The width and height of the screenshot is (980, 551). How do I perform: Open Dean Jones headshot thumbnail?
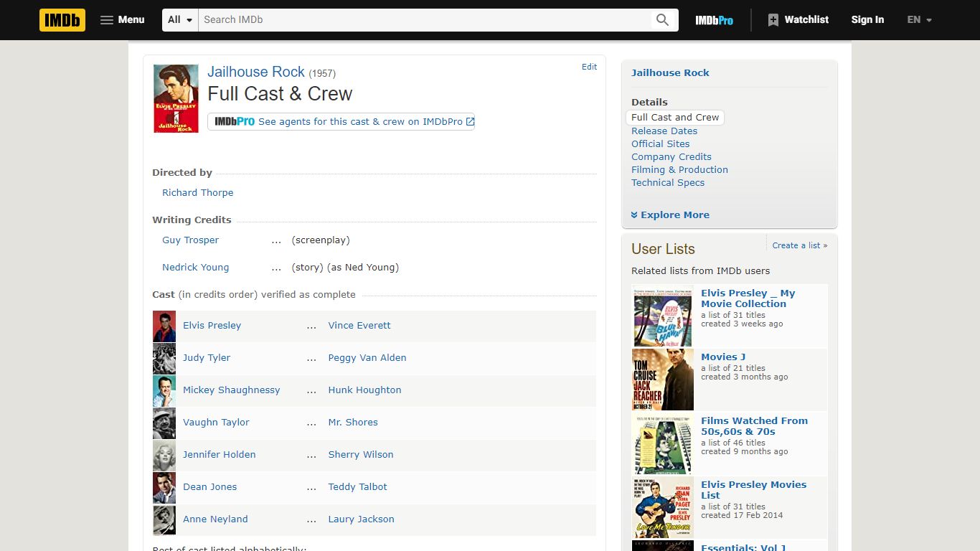(164, 488)
